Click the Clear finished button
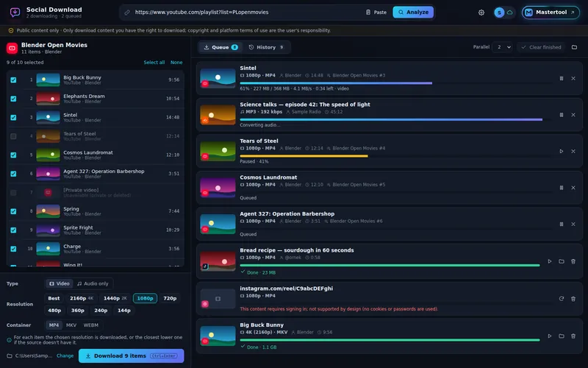This screenshot has width=588, height=368. tap(541, 47)
